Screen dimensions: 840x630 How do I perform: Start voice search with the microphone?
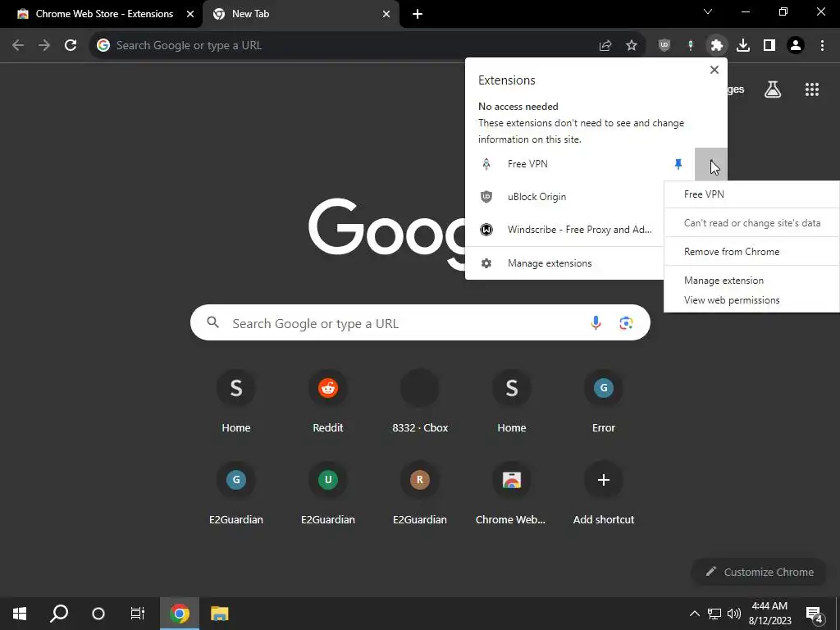click(x=596, y=322)
